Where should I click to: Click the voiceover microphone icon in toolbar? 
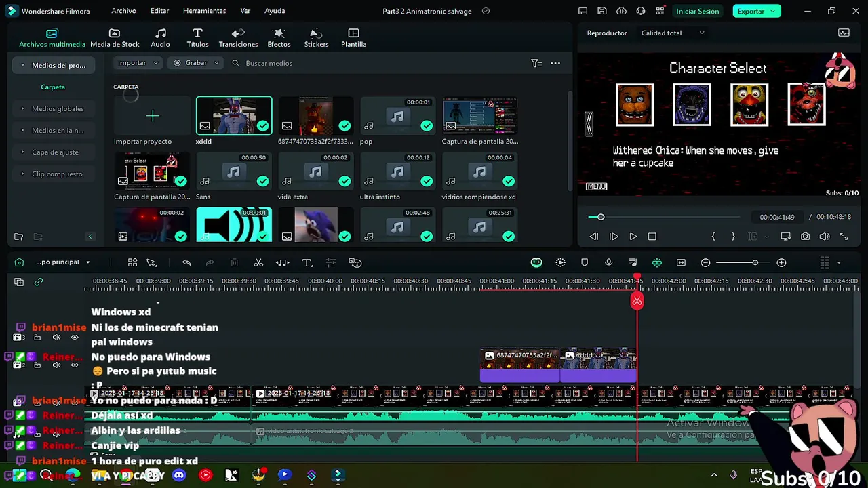(608, 262)
